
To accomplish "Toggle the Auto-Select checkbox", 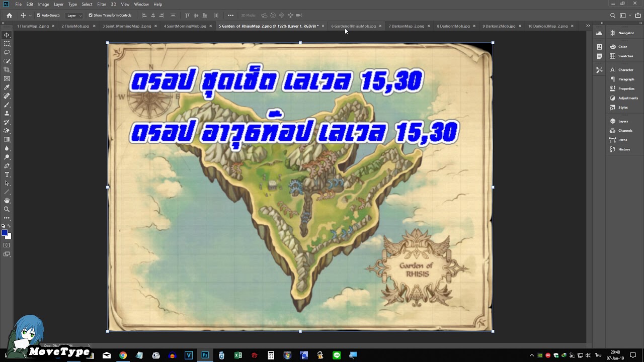I will pos(39,15).
